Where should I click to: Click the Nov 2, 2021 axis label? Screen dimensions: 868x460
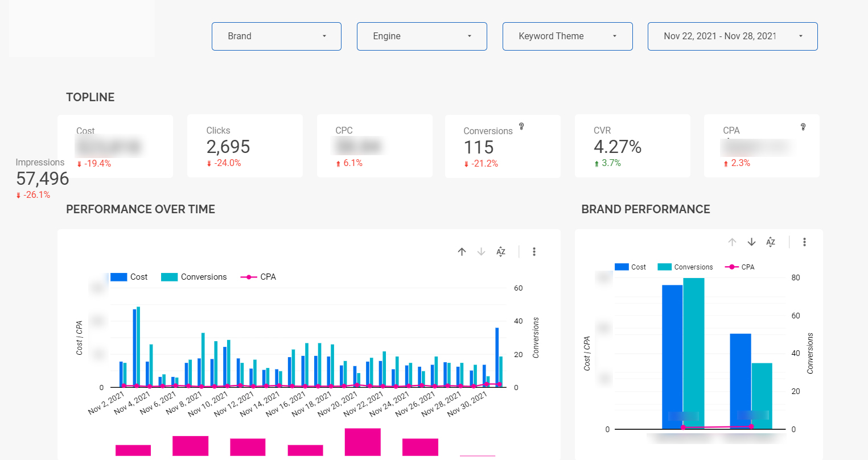pyautogui.click(x=106, y=402)
